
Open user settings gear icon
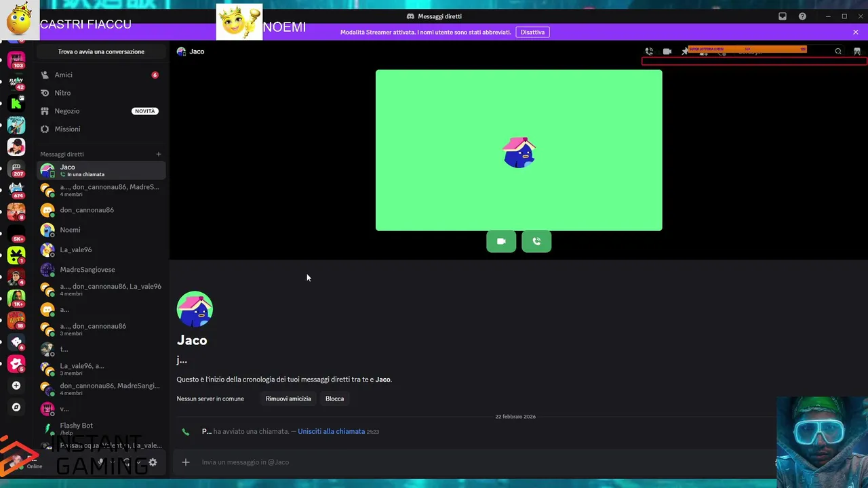tap(153, 462)
